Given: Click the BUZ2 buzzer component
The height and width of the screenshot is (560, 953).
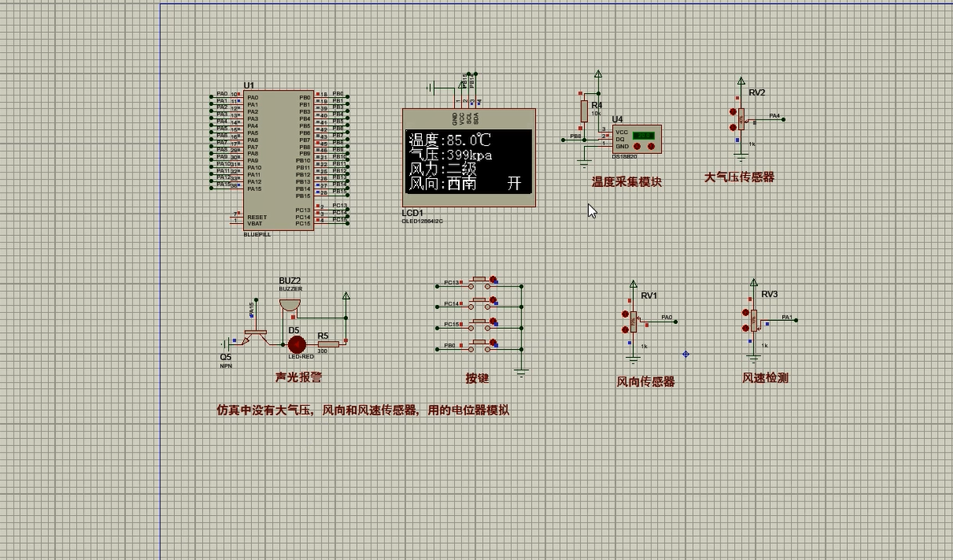Looking at the screenshot, I should 290,306.
